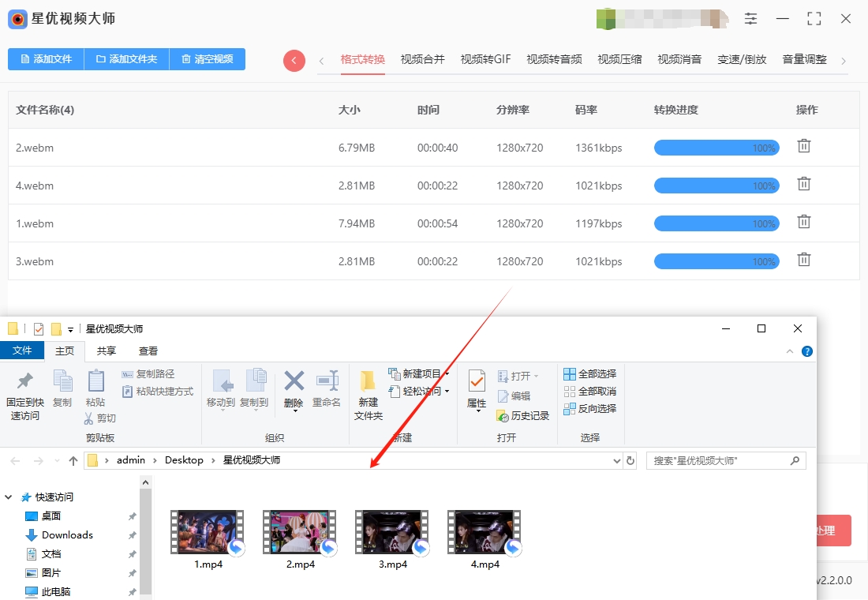The image size is (868, 600).
Task: Refresh the Explorer folder view
Action: [630, 460]
